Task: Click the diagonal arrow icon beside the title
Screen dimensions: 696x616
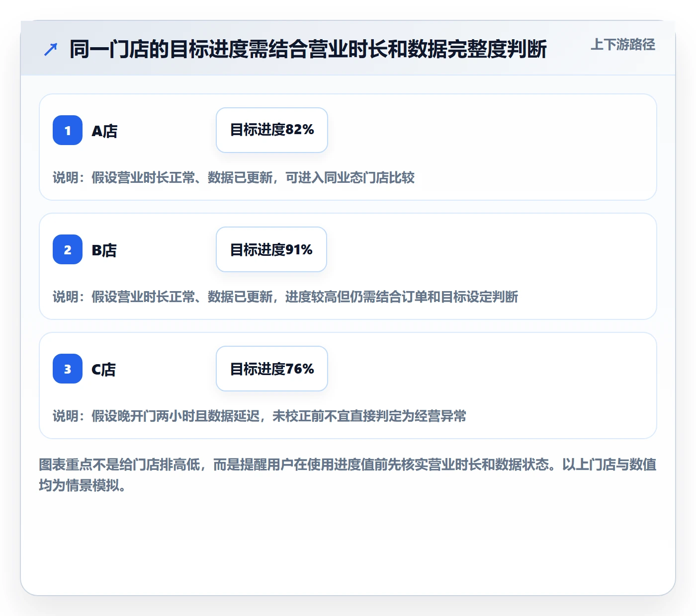Action: pos(51,49)
